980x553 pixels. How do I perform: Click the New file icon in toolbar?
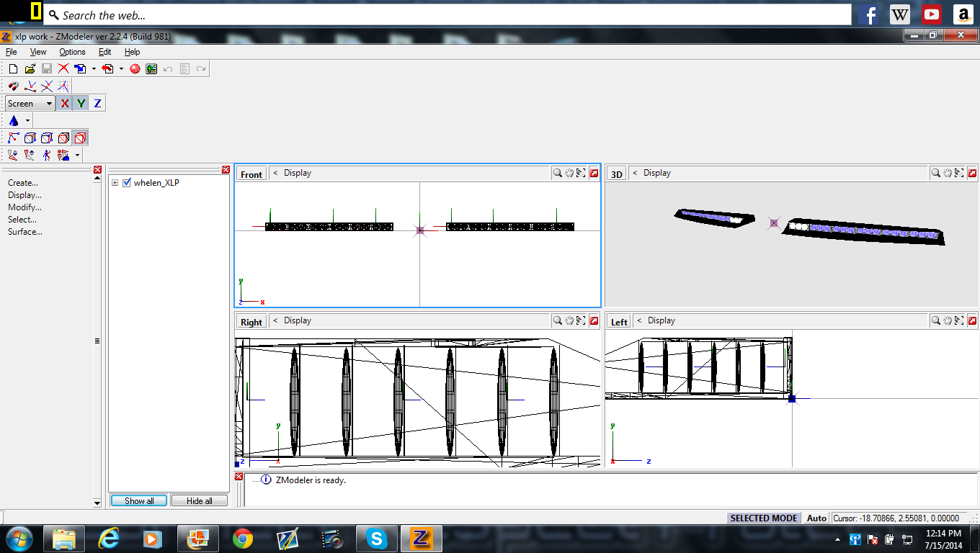pyautogui.click(x=13, y=68)
